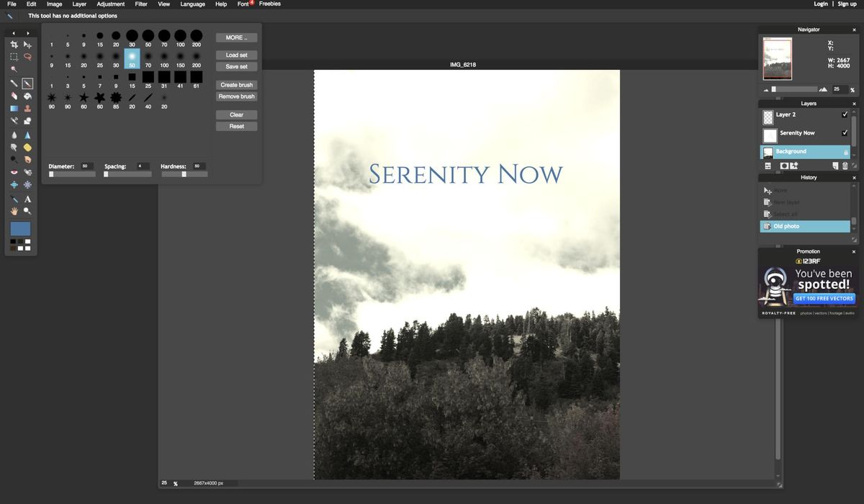
Task: Open the foreground color swatch
Action: pyautogui.click(x=20, y=228)
